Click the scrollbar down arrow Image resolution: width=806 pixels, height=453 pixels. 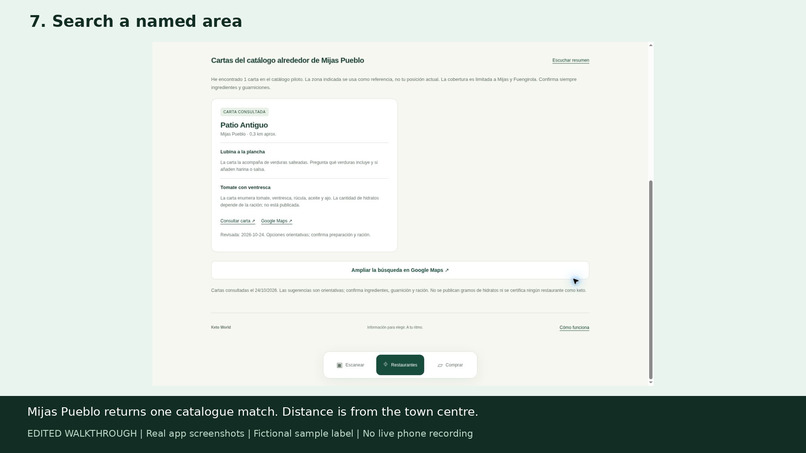[x=651, y=382]
